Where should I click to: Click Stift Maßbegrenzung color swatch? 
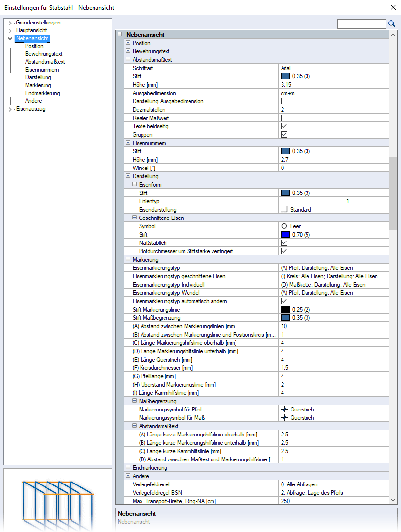(x=285, y=317)
